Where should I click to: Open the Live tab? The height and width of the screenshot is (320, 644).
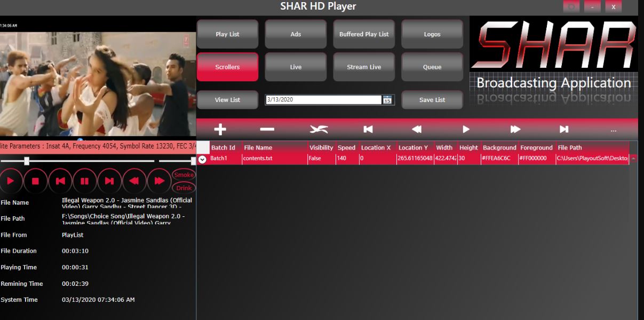click(x=296, y=67)
